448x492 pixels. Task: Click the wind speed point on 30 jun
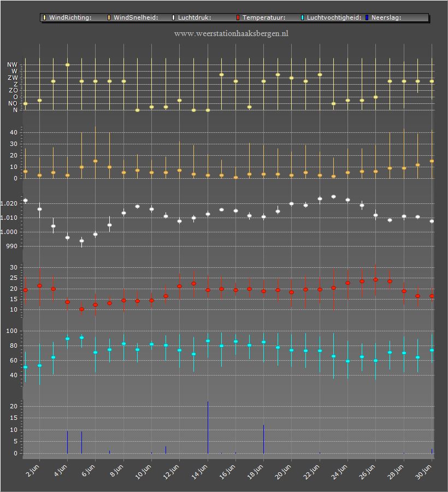pos(432,161)
